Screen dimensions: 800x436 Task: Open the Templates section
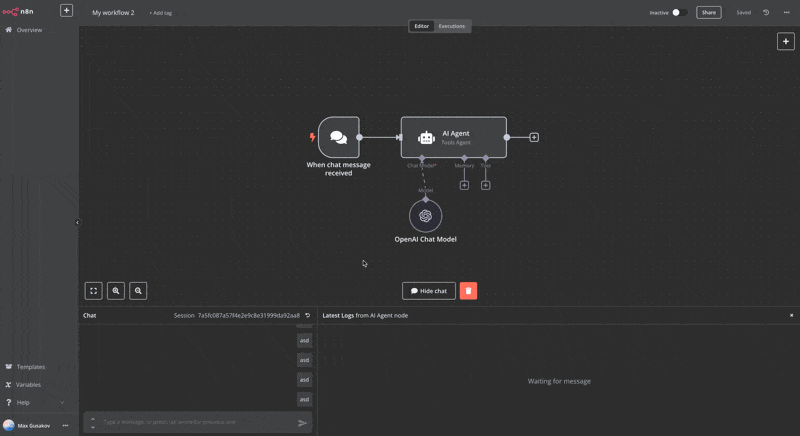tap(31, 367)
